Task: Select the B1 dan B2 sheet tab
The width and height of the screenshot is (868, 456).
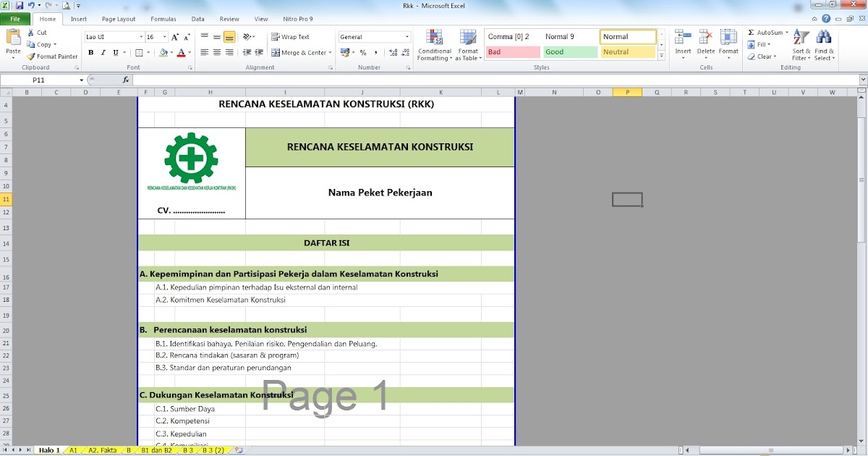Action: tap(158, 449)
